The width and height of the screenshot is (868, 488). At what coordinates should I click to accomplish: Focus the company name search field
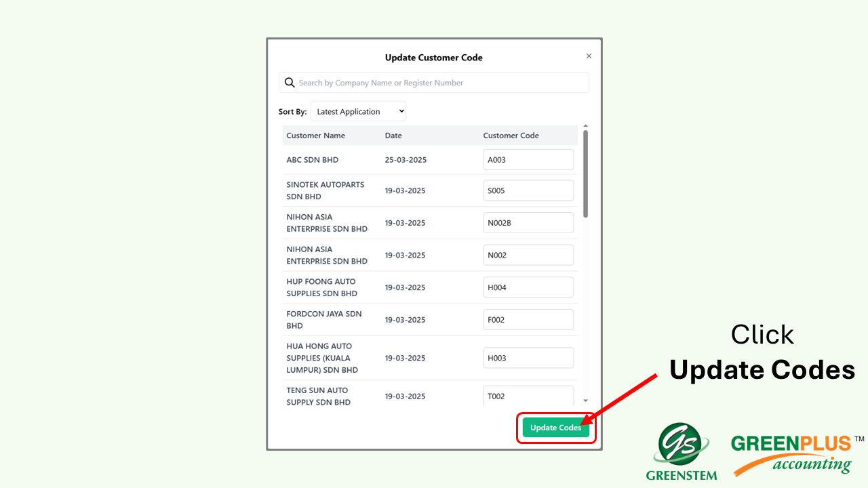click(434, 83)
